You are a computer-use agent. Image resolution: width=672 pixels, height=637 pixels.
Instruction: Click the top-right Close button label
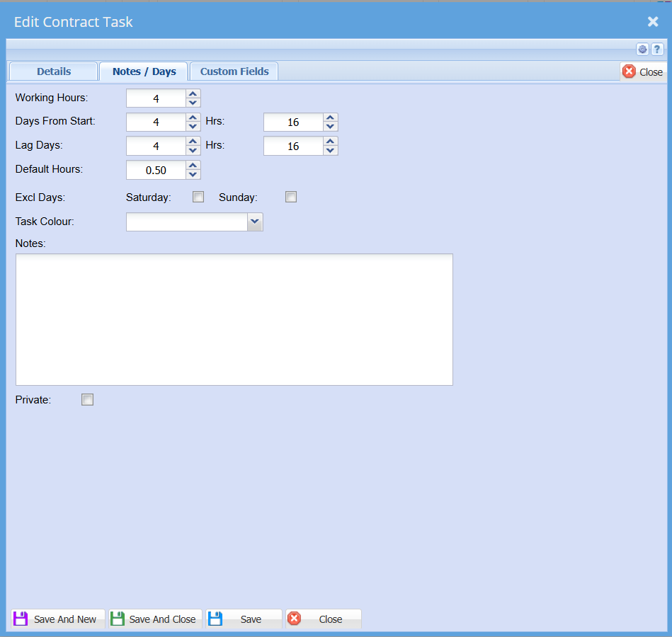coord(651,72)
